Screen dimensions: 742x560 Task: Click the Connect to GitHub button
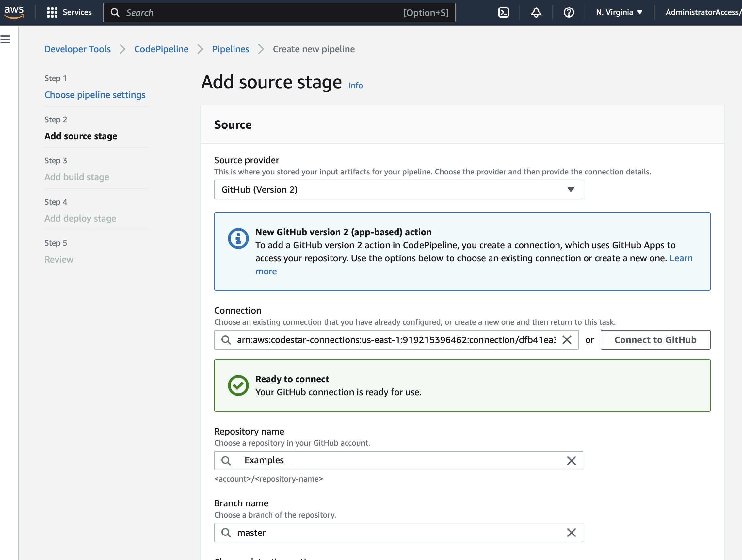[655, 339]
